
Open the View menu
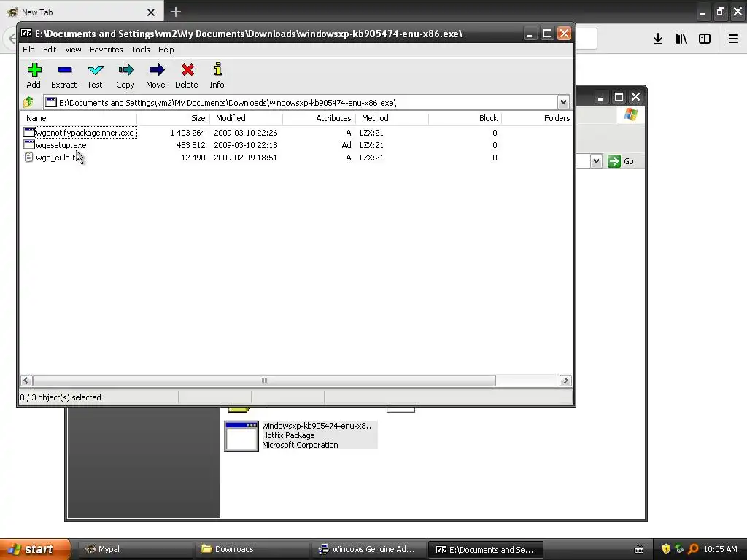73,50
